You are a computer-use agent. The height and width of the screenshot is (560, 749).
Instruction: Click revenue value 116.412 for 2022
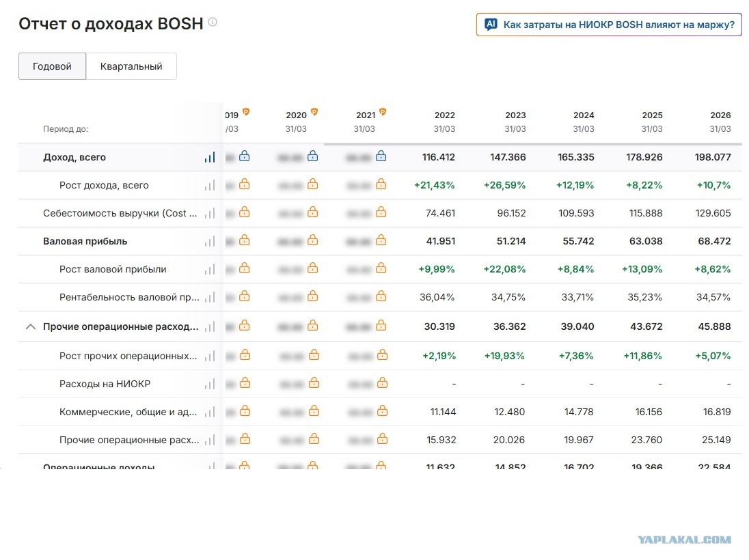439,157
